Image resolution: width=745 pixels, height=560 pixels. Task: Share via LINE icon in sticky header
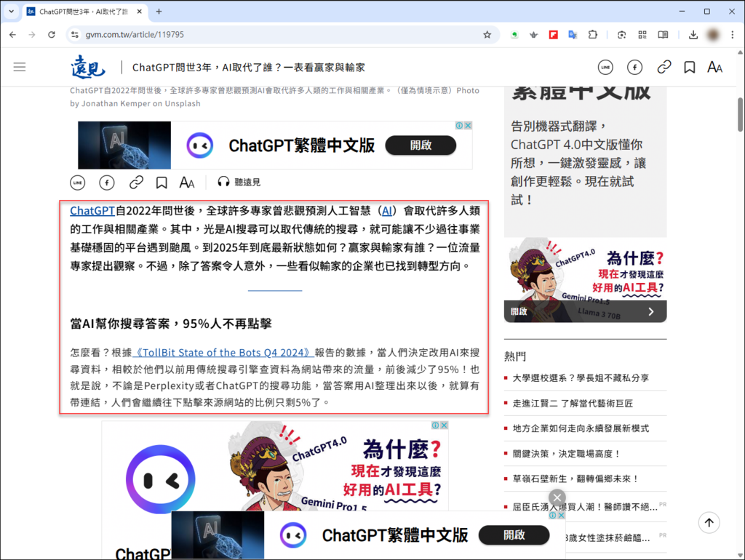(605, 68)
